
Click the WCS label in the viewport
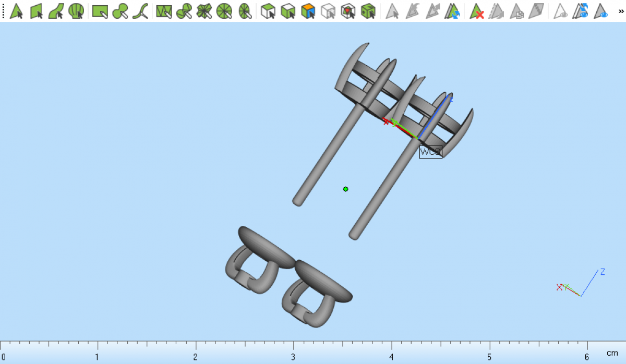pos(430,152)
